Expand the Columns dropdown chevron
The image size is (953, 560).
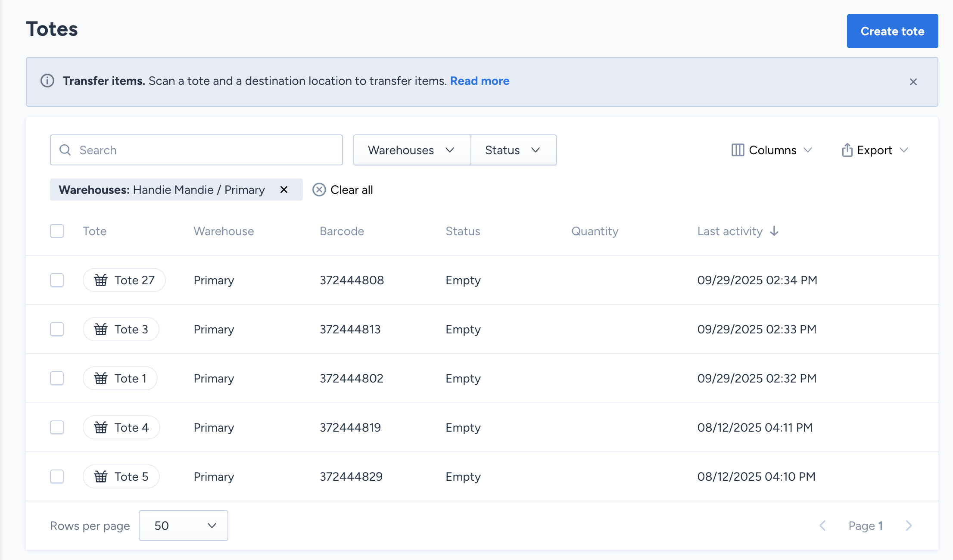click(x=808, y=150)
